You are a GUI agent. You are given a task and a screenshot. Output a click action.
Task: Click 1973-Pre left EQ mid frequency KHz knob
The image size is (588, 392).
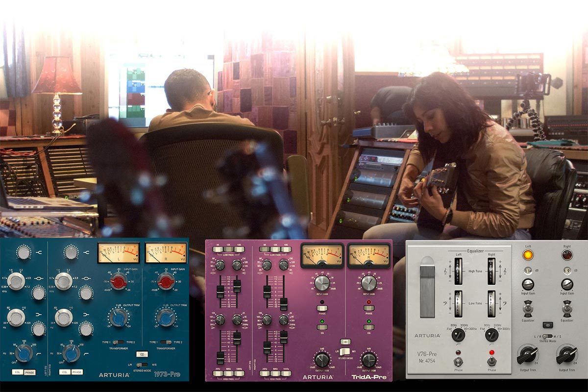(x=16, y=281)
